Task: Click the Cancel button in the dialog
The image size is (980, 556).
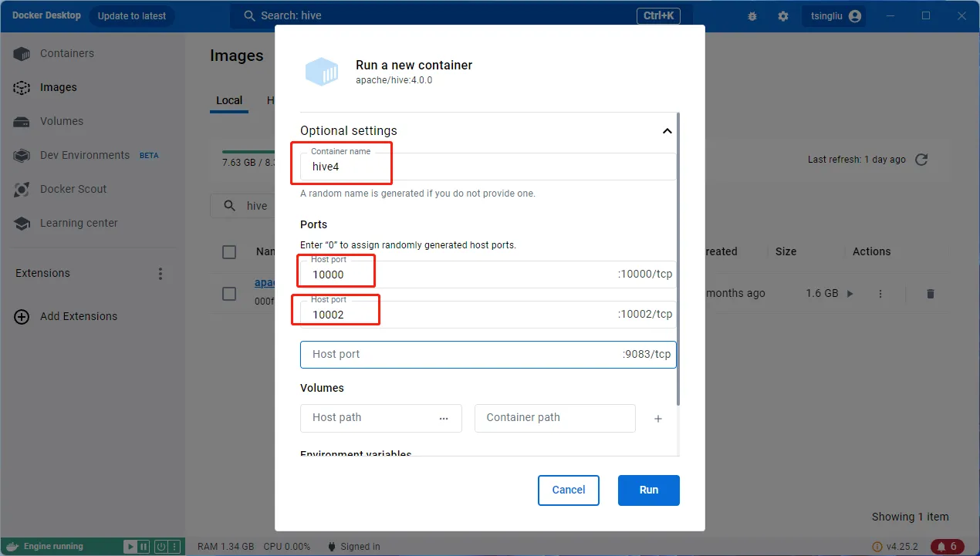Action: coord(569,490)
